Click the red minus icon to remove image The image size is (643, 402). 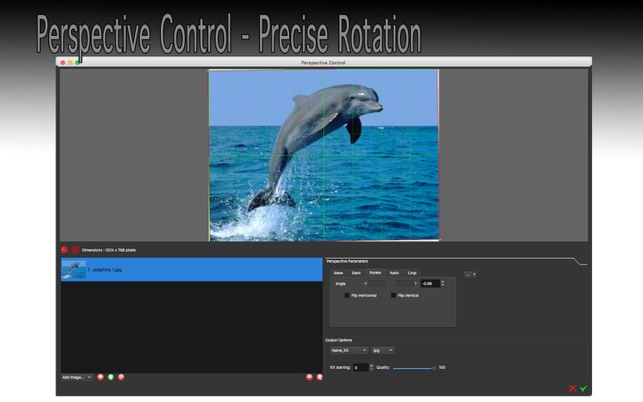310,377
